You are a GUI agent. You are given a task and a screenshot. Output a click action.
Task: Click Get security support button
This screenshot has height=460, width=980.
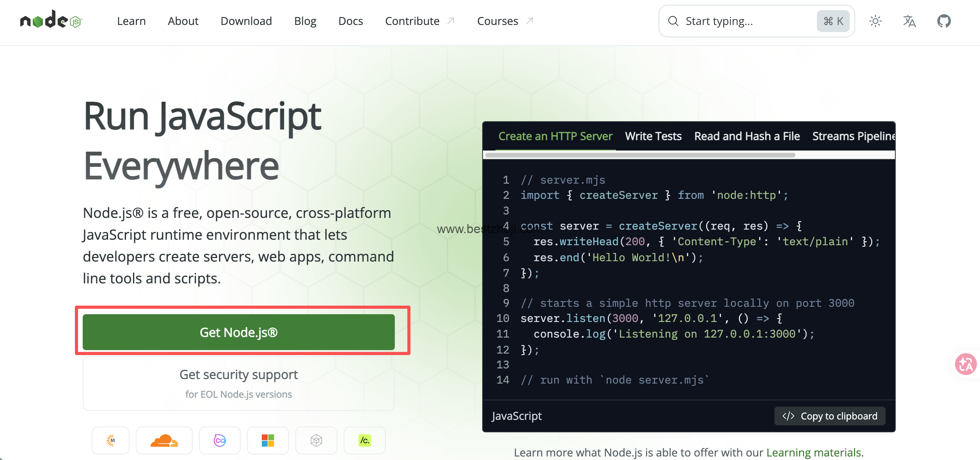point(239,384)
